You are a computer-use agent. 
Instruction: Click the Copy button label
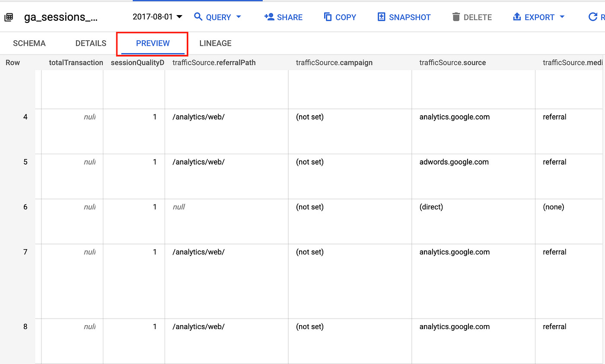(x=345, y=17)
